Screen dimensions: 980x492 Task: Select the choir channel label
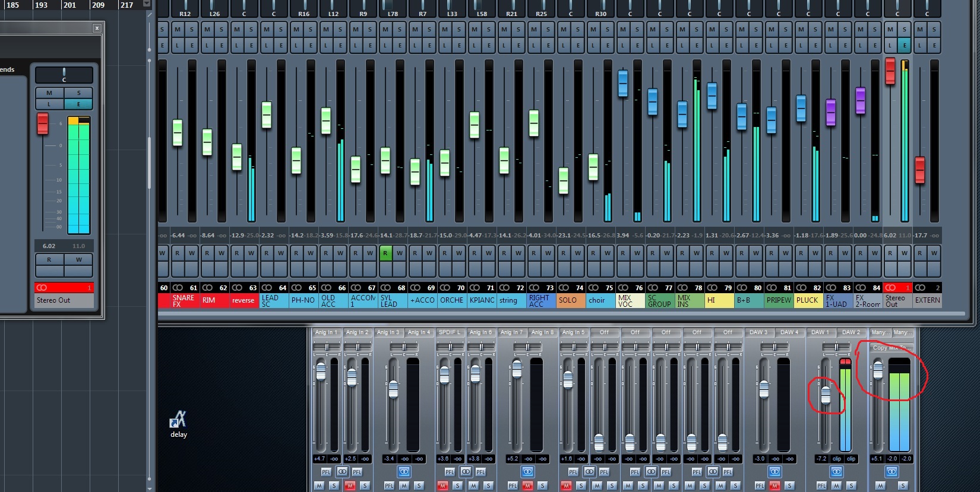(x=600, y=301)
